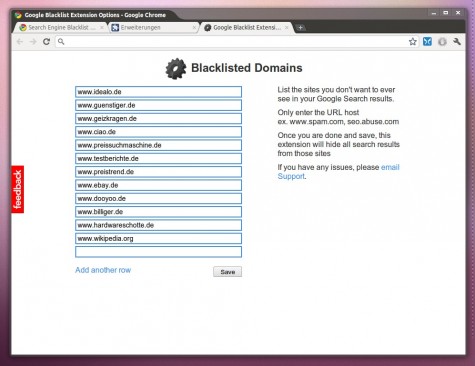475x366 pixels.
Task: Click the Save button
Action: [228, 272]
